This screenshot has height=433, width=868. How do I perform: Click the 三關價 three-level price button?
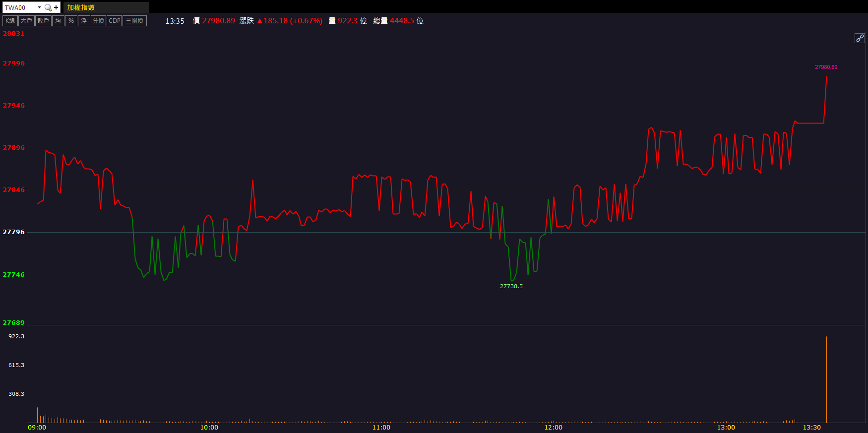click(x=134, y=21)
